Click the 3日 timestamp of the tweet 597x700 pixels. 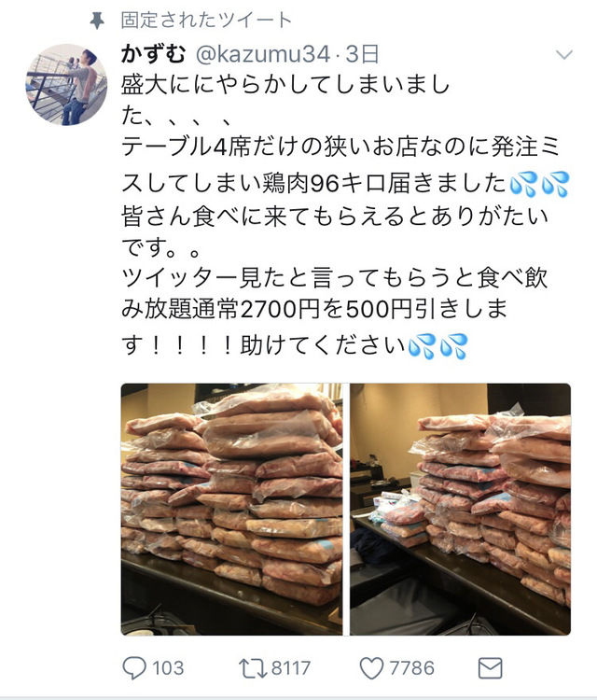point(362,54)
